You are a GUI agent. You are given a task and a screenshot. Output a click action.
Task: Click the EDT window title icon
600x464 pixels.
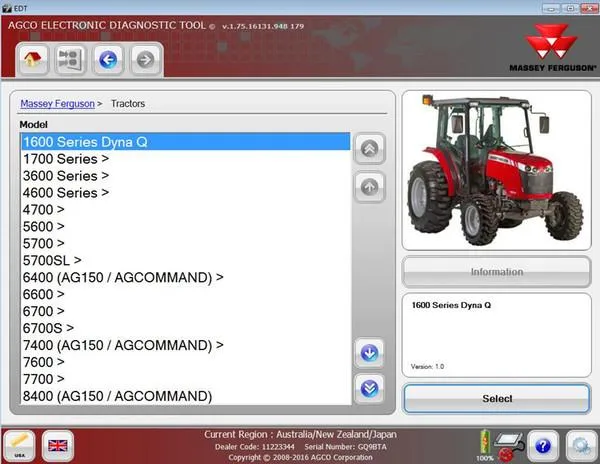tap(7, 8)
